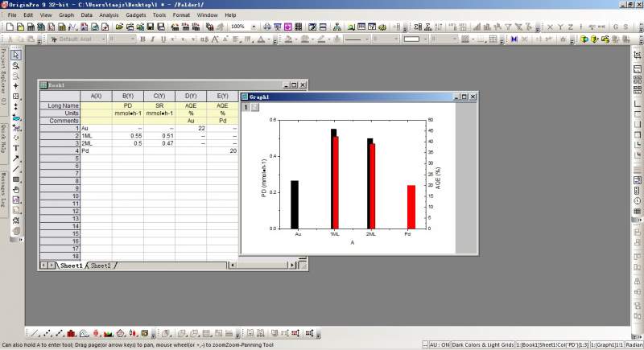Open the Window menu
This screenshot has width=644, height=350.
click(x=207, y=15)
